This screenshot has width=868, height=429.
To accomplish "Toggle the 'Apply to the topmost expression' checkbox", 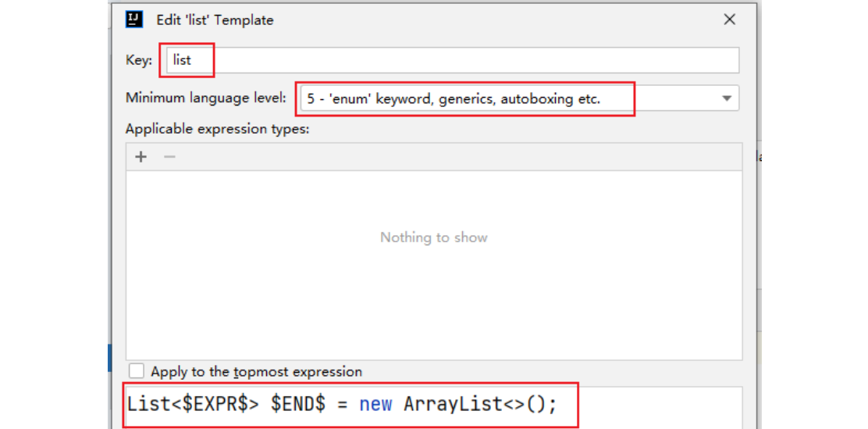I will (x=137, y=371).
